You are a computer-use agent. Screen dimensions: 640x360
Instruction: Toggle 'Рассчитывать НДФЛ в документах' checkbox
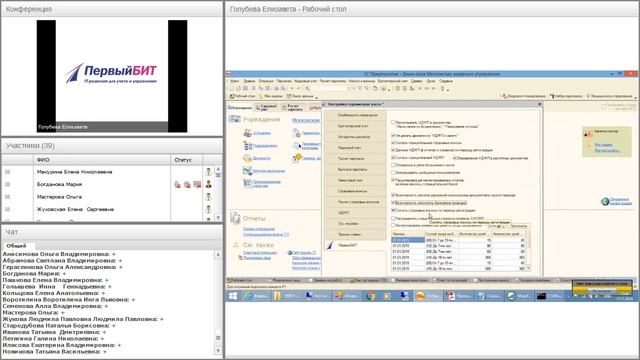[x=393, y=122]
